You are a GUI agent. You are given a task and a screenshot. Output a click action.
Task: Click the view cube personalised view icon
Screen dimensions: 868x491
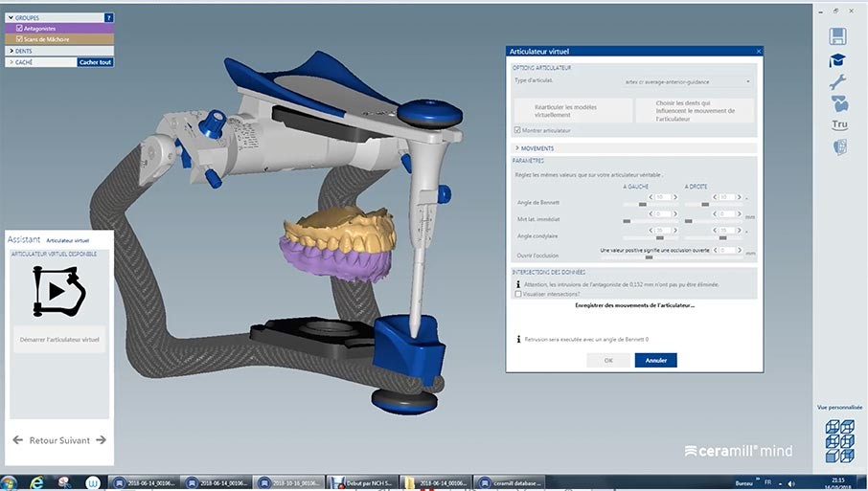tap(839, 441)
